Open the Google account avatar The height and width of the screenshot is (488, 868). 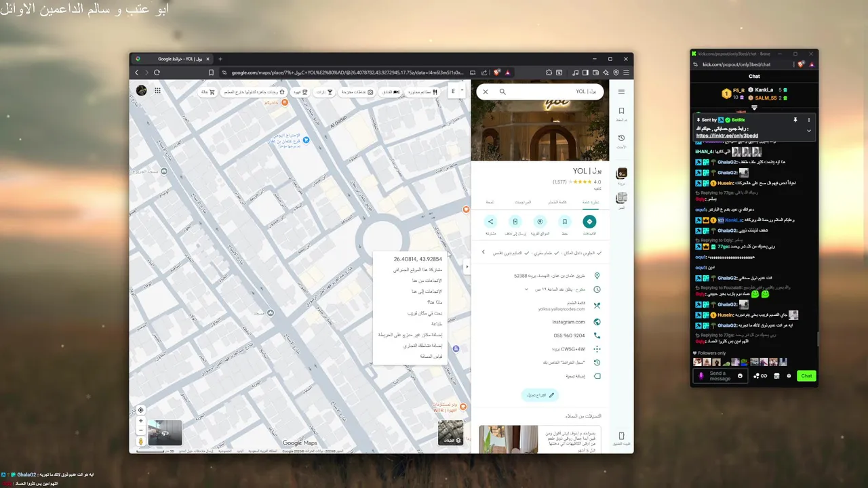[x=141, y=91]
